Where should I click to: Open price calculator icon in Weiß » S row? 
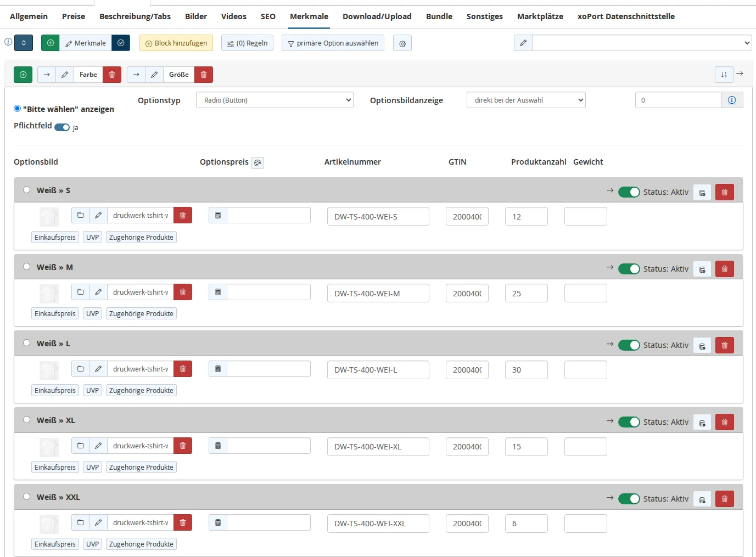point(218,215)
